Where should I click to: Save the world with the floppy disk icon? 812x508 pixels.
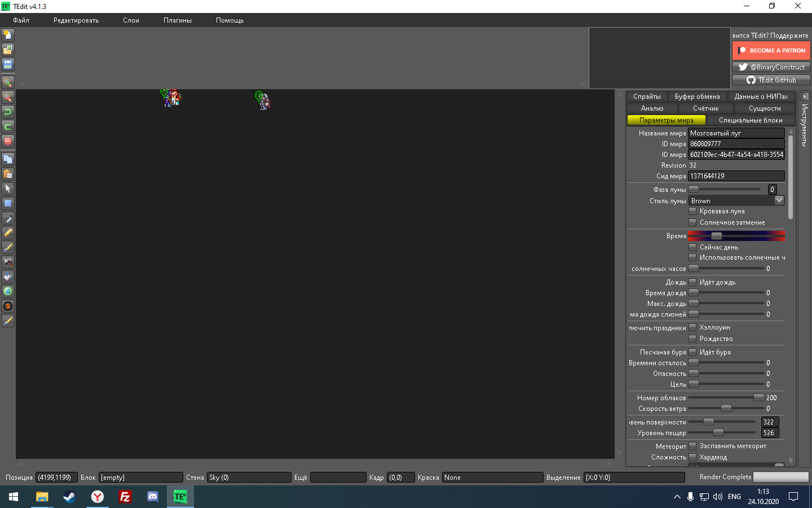8,64
